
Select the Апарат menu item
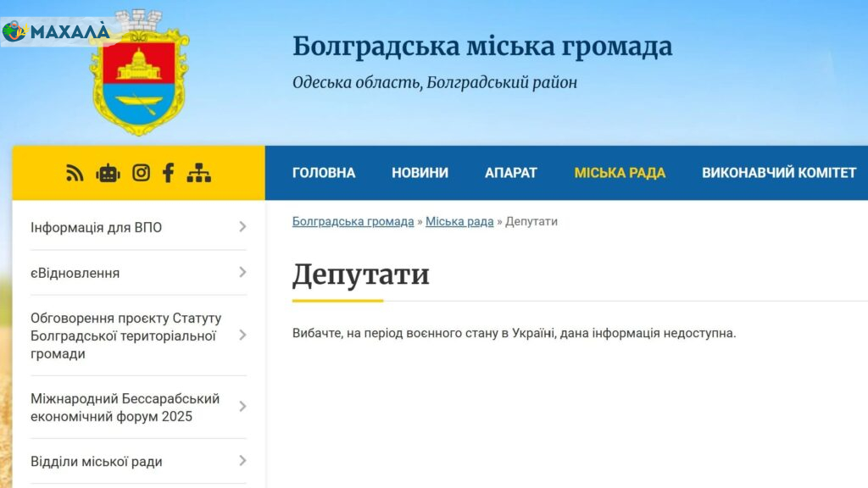(511, 173)
